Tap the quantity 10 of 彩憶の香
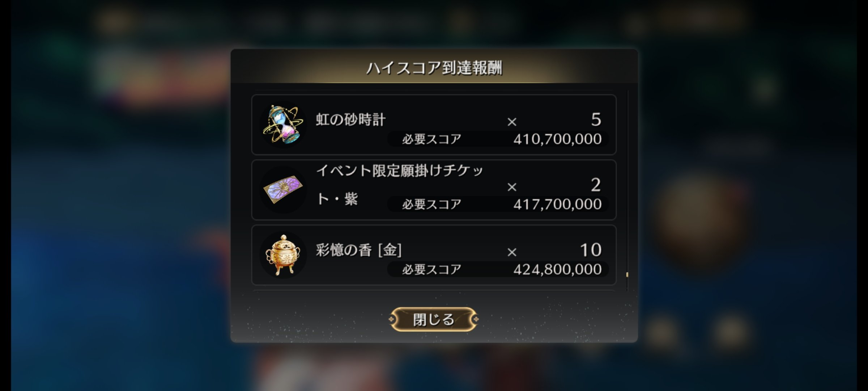Screen dimensions: 868x391 click(591, 250)
